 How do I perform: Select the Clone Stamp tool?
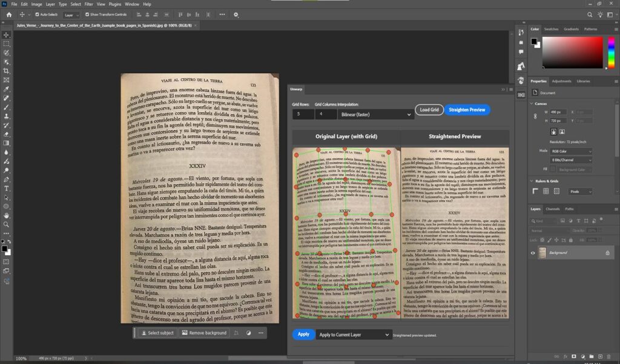coord(6,117)
